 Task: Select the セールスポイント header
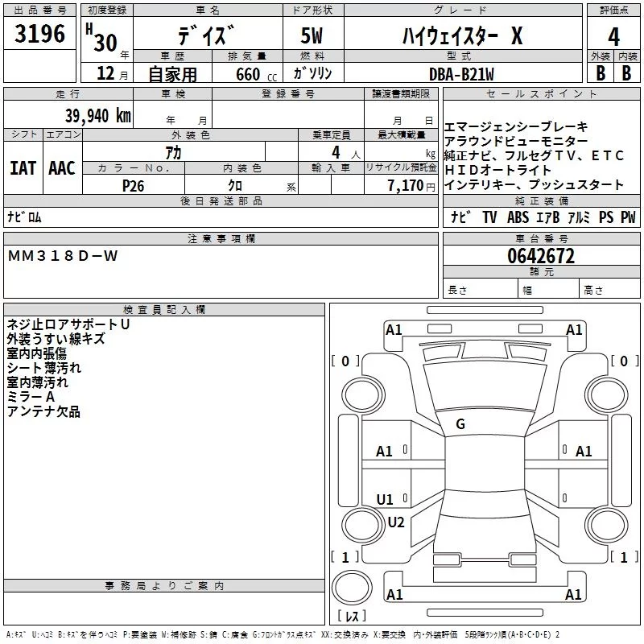[x=541, y=94]
